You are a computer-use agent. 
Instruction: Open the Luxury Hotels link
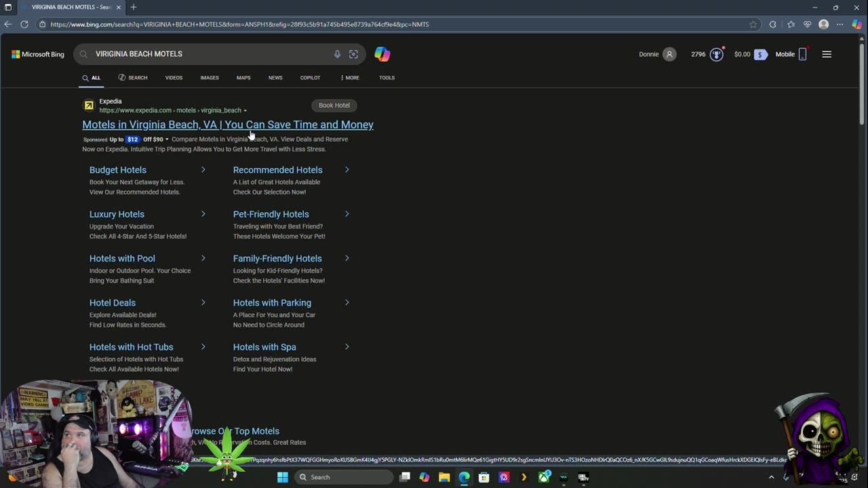click(x=117, y=214)
